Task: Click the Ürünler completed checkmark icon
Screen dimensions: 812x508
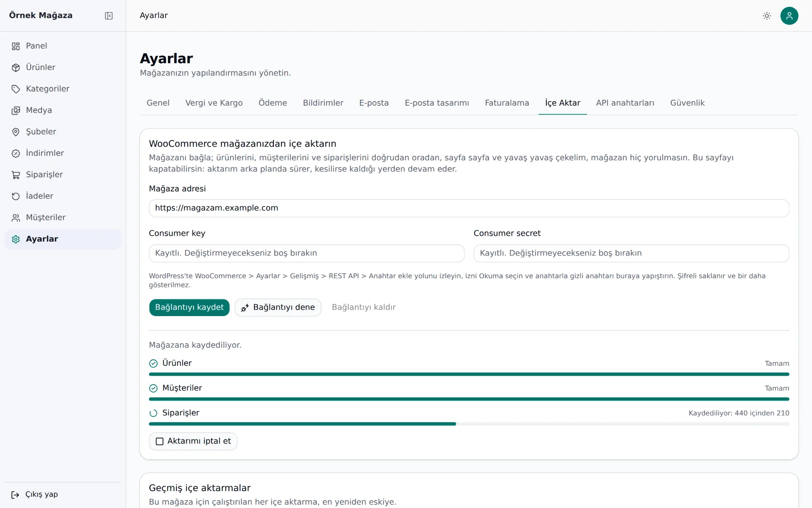Action: [x=153, y=364]
